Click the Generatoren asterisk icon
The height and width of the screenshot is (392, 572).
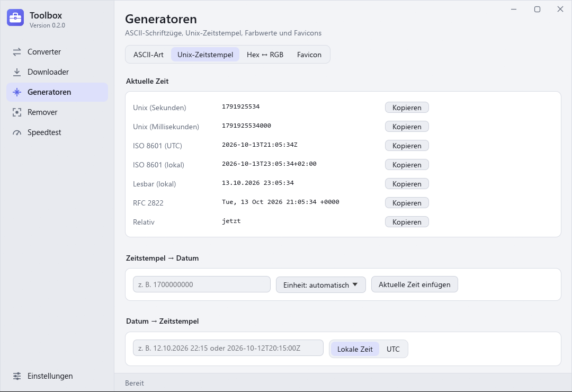coord(17,92)
